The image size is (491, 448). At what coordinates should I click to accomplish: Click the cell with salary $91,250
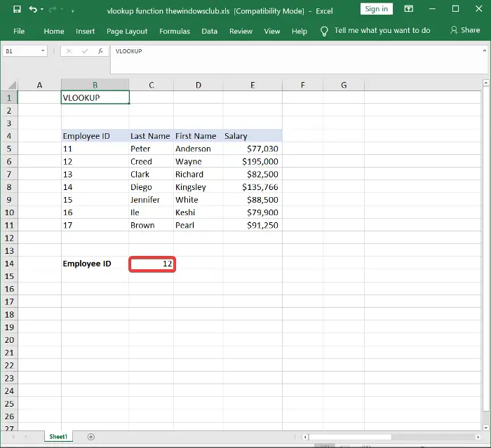(x=253, y=225)
